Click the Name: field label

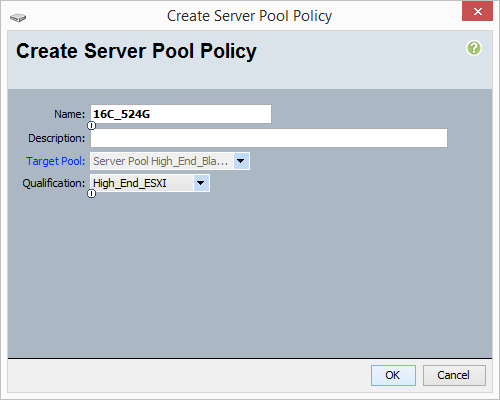[x=70, y=114]
